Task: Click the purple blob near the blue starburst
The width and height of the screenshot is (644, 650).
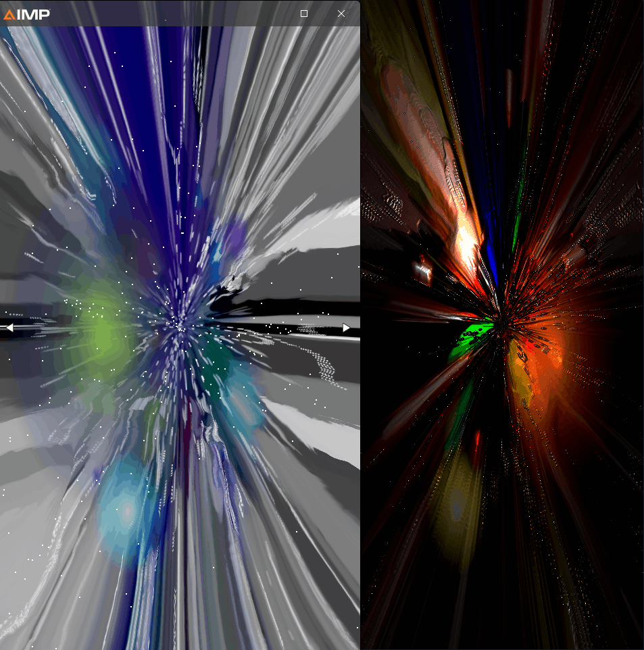Action: [x=236, y=239]
